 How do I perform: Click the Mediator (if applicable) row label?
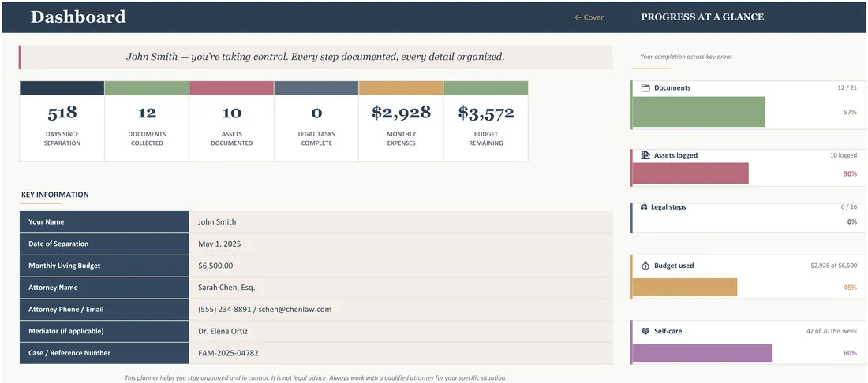pos(104,331)
